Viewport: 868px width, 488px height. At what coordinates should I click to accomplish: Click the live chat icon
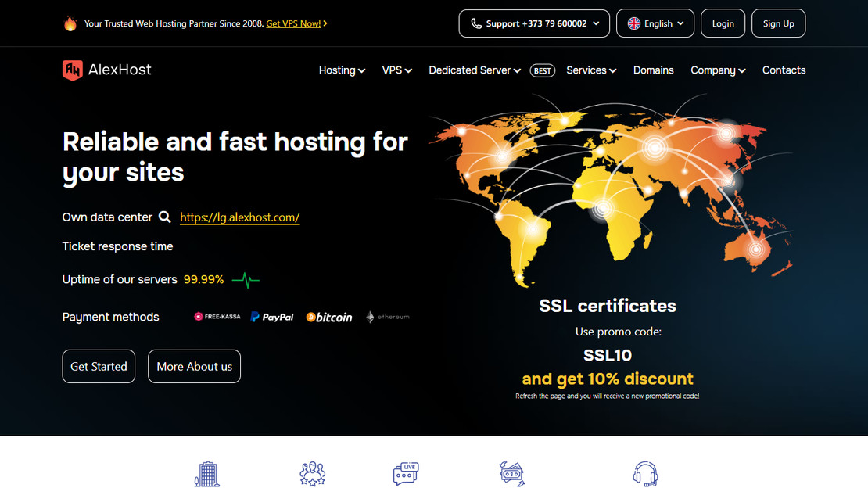click(406, 474)
